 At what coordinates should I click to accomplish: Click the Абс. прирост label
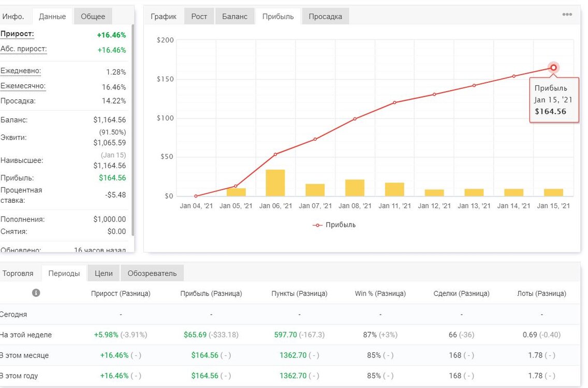coord(24,49)
